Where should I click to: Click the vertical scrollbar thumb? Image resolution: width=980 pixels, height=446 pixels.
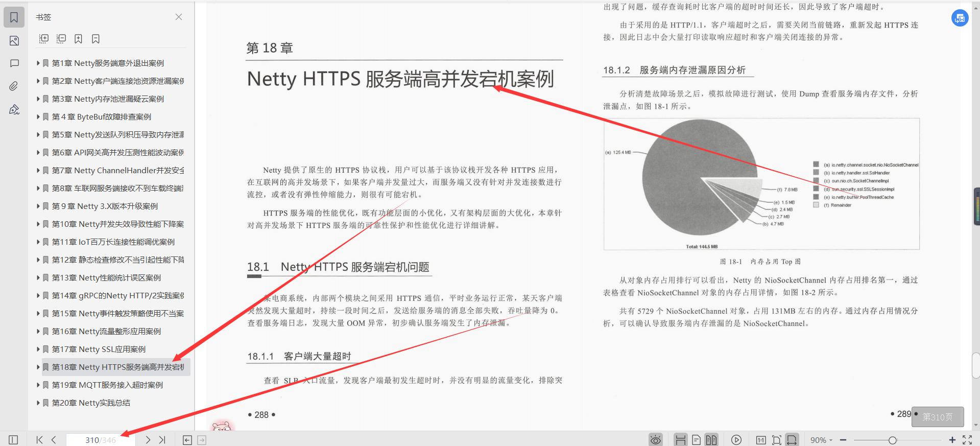click(976, 365)
